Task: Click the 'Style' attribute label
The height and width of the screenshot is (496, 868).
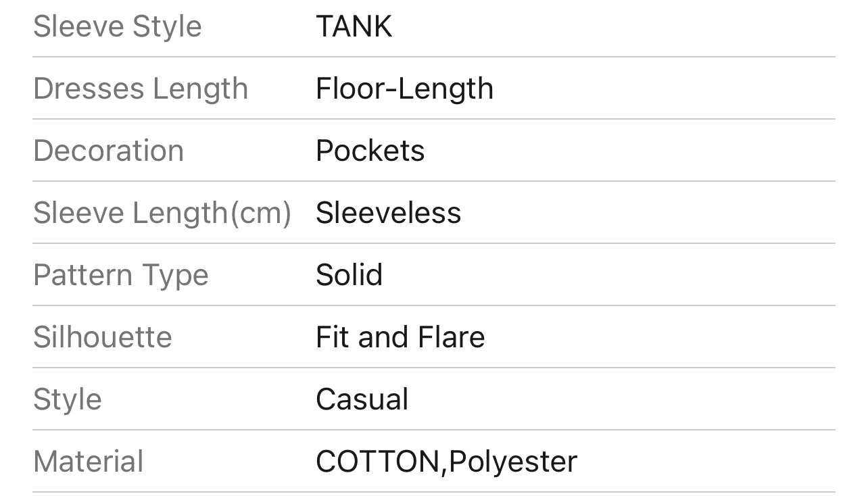Action: [67, 399]
